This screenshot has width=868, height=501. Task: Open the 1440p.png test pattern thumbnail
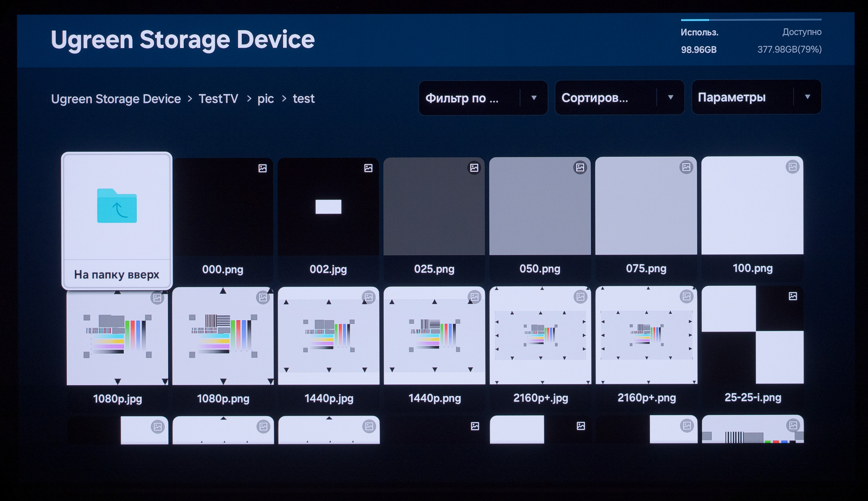pos(434,336)
